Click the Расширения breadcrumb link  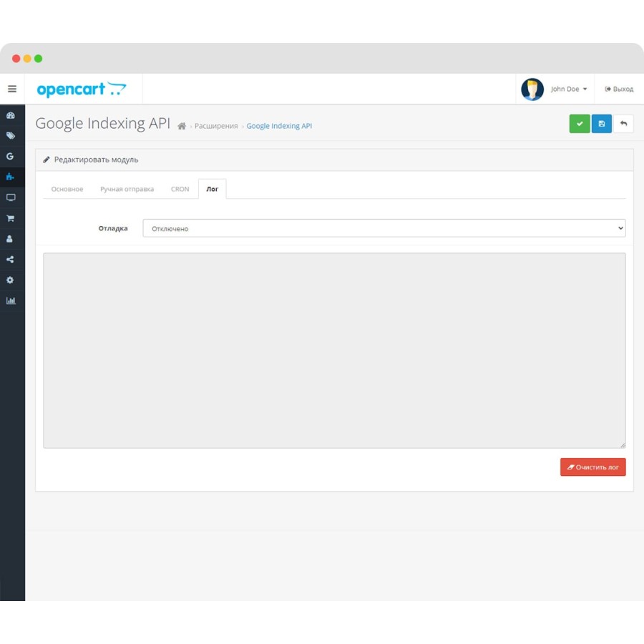point(216,126)
